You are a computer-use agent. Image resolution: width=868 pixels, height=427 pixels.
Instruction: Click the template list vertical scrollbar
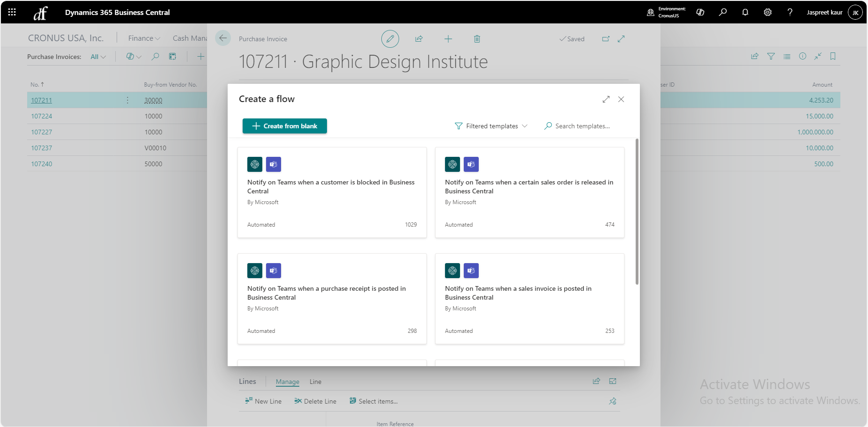point(637,211)
